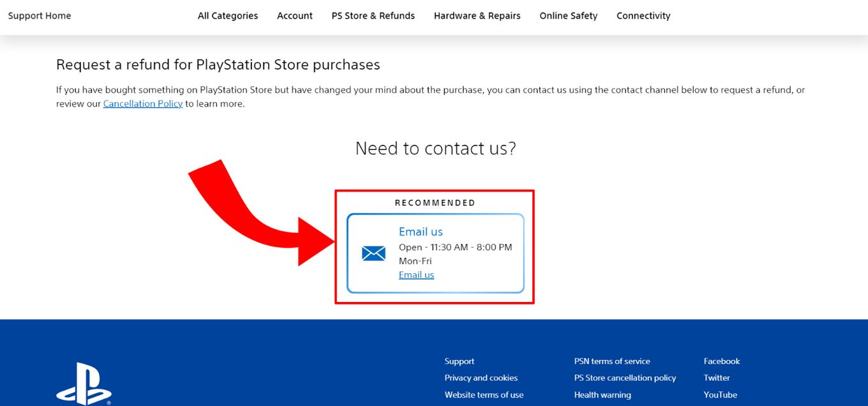Open the Online Safety page
This screenshot has height=406, width=868.
pos(567,15)
